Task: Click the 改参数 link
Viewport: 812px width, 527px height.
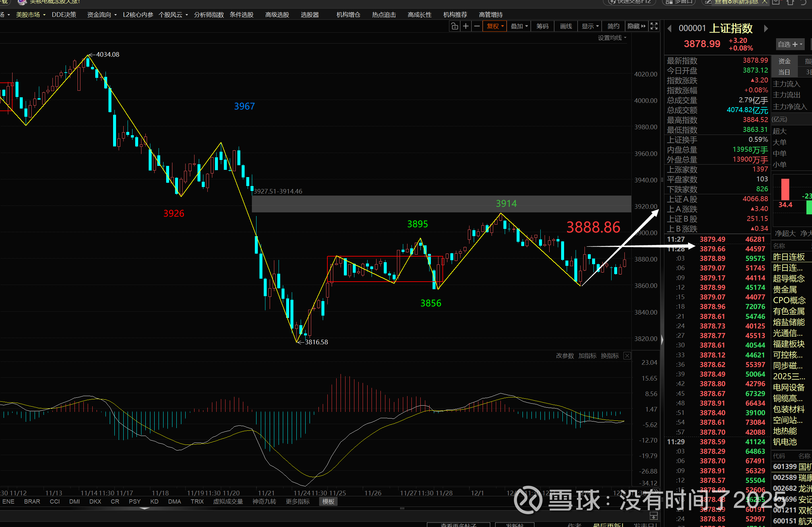Action: [x=565, y=356]
